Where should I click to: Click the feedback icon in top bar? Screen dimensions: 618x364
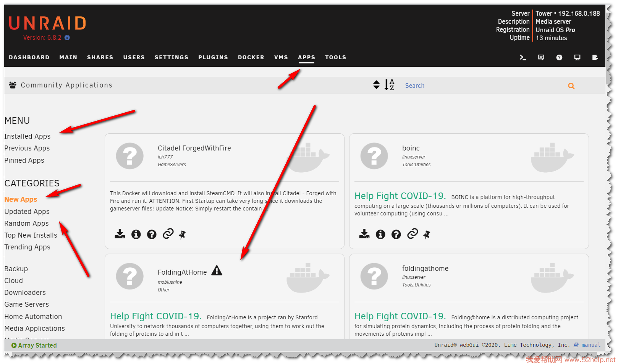pyautogui.click(x=541, y=58)
